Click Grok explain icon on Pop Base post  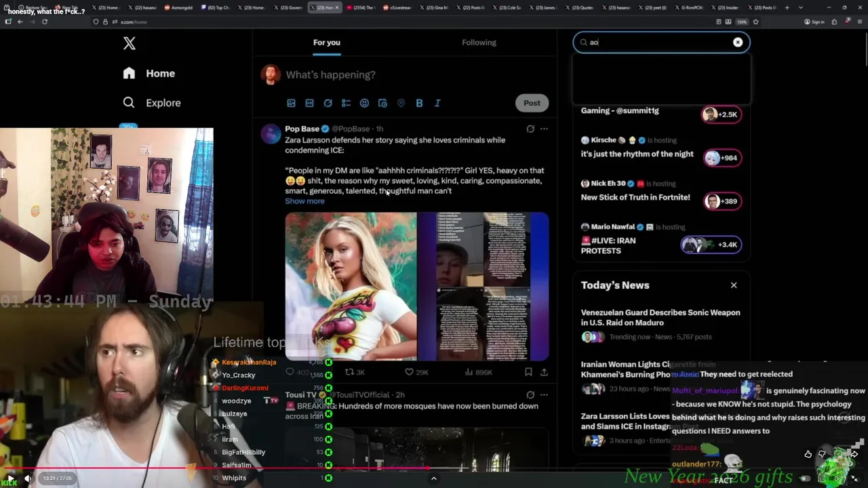coord(530,129)
